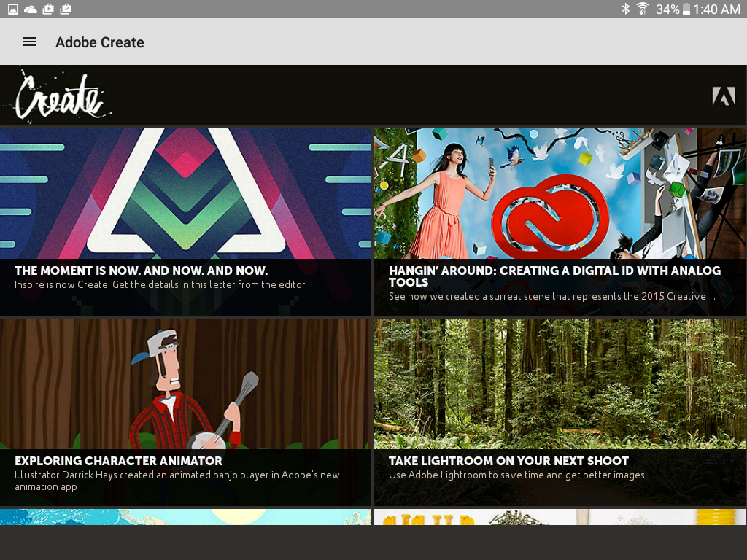This screenshot has height=560, width=747.
Task: Open the banjo player illustration thumbnail
Action: point(185,384)
